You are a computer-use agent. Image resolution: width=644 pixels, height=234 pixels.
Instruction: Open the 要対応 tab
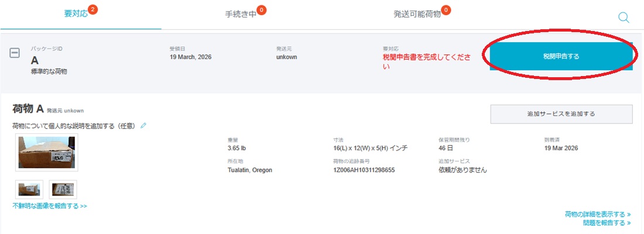(x=76, y=14)
